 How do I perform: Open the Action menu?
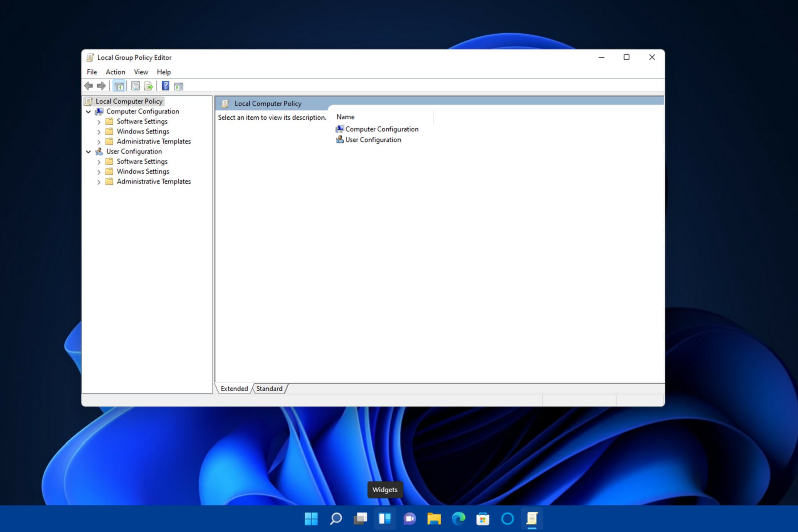tap(115, 72)
